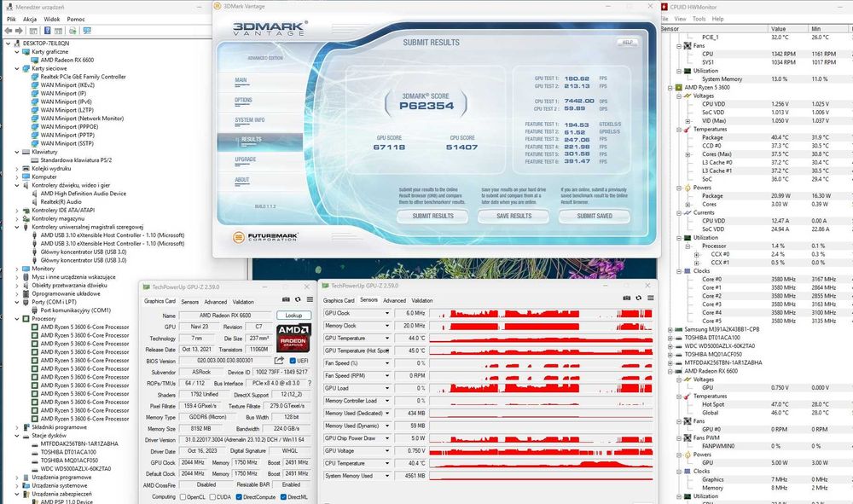Click the refresh icon in GPU-Z Graphics Card window
853x504 pixels.
click(x=298, y=299)
